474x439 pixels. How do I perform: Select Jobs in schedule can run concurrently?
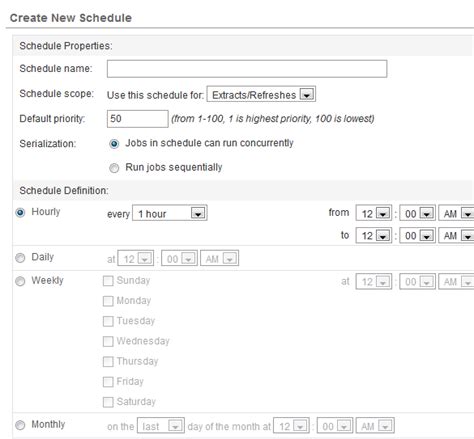click(114, 144)
